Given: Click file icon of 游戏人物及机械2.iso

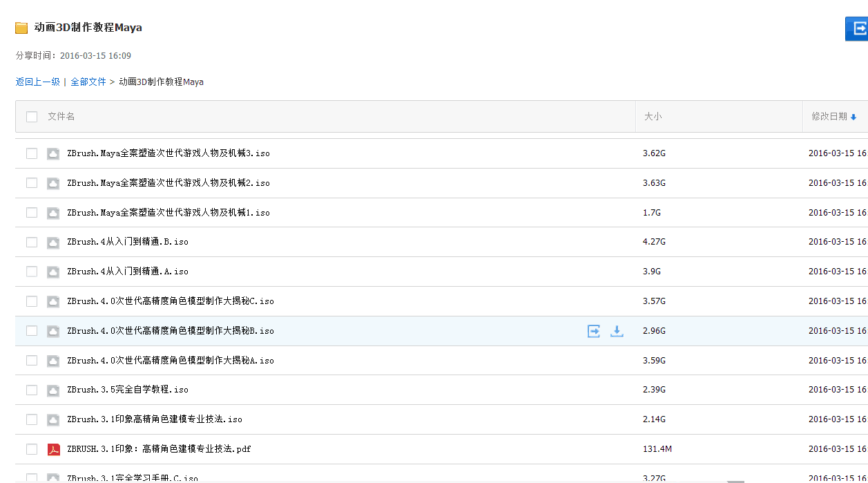Looking at the screenshot, I should 53,183.
